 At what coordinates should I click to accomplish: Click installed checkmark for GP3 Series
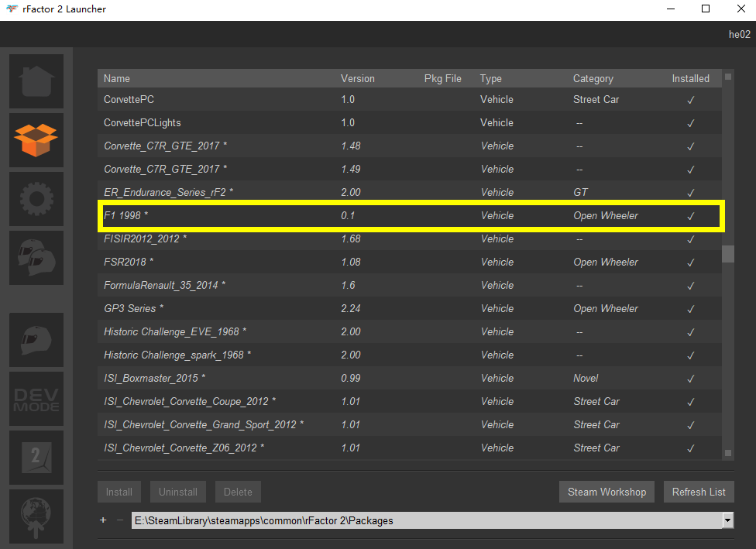coord(690,309)
